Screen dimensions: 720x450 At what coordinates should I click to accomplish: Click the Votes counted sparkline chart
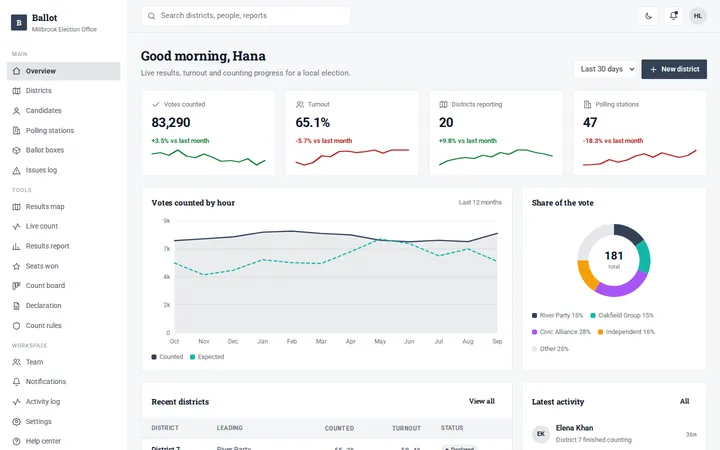tap(208, 157)
